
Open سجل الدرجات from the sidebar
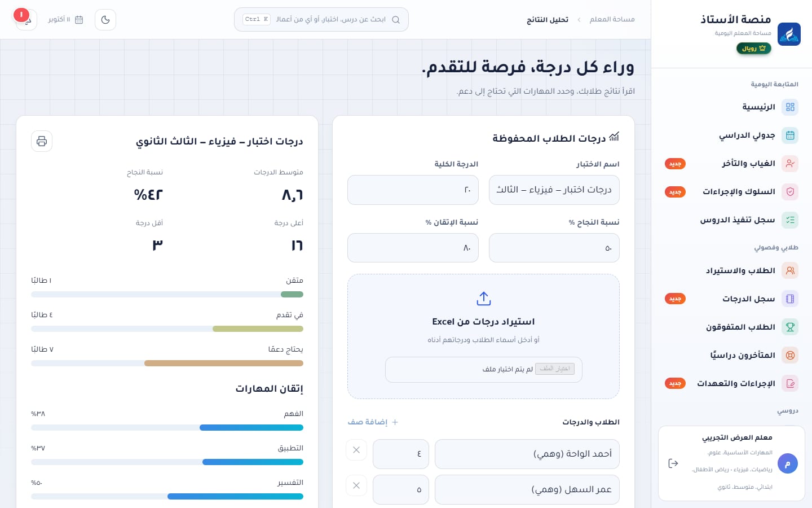point(732,299)
